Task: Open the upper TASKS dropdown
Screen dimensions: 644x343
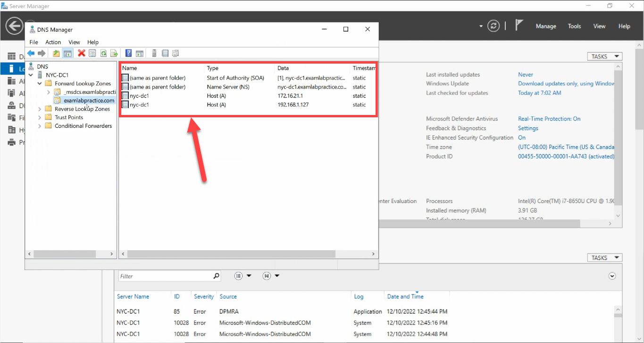Action: tap(604, 57)
